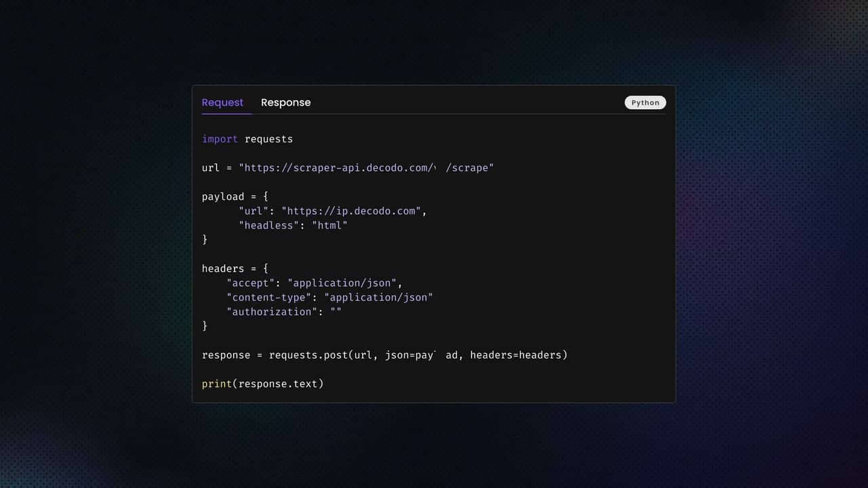Click the scraper-api.decodo.com URL string
The width and height of the screenshot is (868, 488).
point(366,168)
